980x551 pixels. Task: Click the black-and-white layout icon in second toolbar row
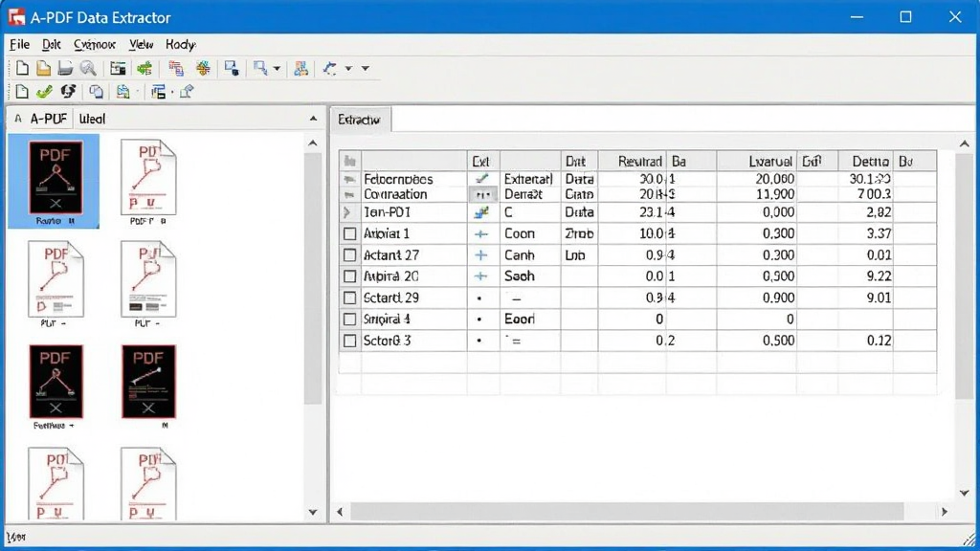click(x=158, y=92)
